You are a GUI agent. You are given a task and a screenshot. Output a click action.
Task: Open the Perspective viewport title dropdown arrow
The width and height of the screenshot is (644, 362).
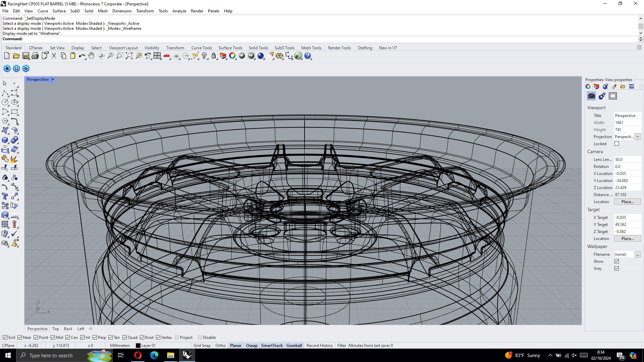click(x=53, y=79)
